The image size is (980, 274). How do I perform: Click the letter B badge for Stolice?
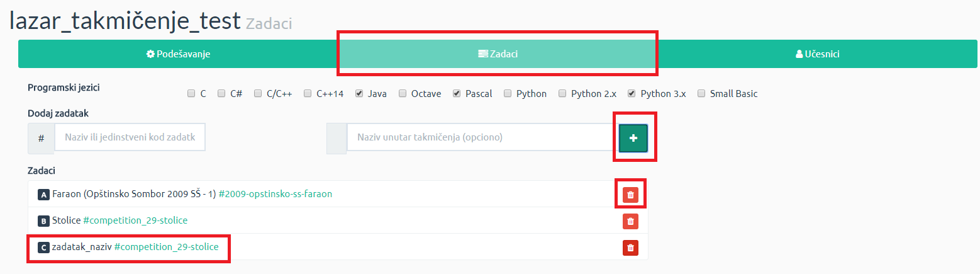coord(43,221)
